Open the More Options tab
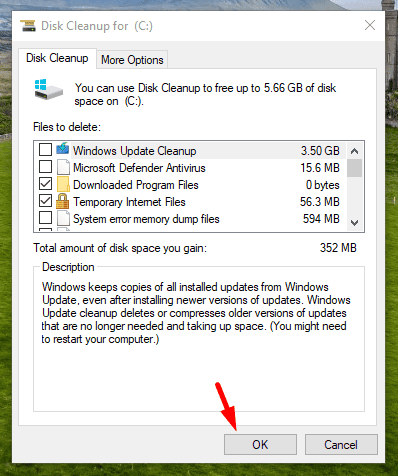398x476 pixels. 132,60
